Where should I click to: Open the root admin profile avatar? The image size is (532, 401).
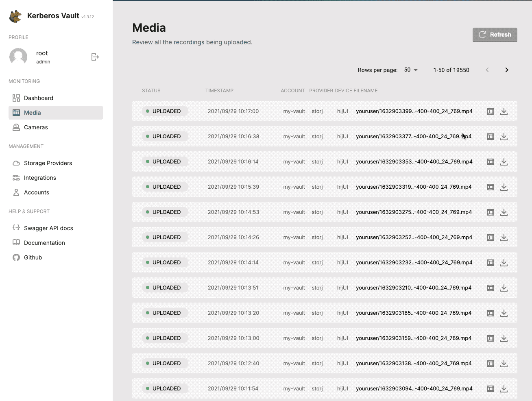coord(18,57)
